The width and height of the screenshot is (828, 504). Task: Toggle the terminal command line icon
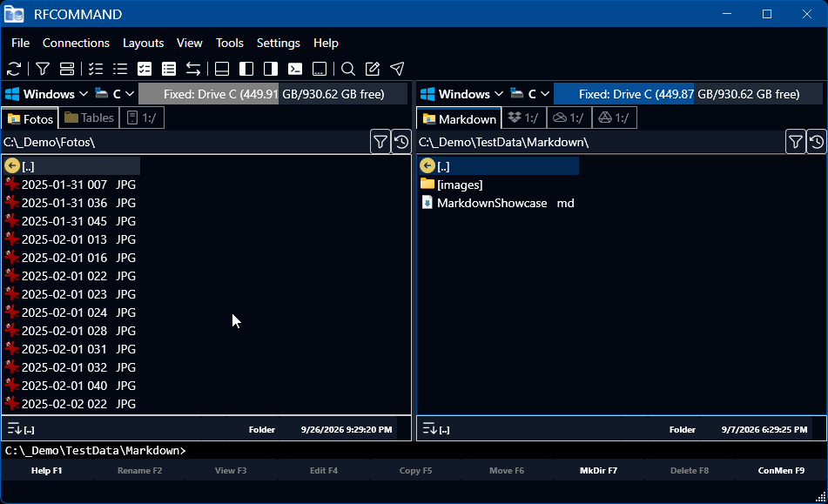(x=294, y=69)
